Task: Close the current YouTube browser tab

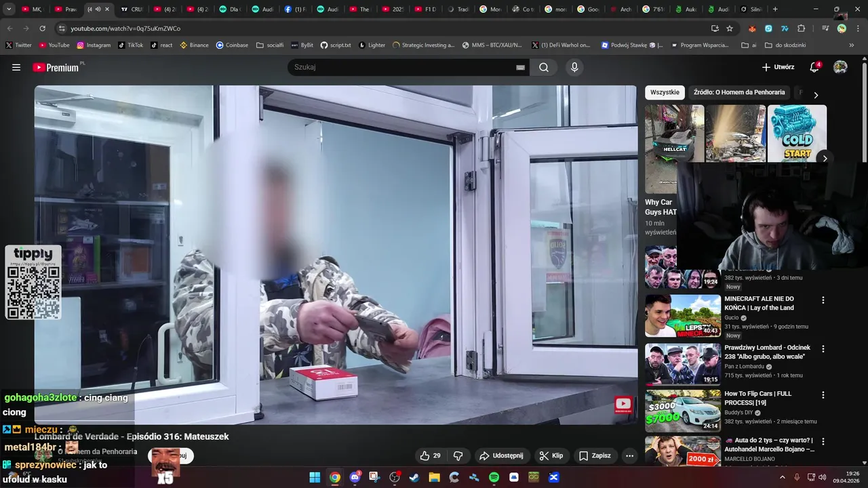Action: tap(106, 9)
